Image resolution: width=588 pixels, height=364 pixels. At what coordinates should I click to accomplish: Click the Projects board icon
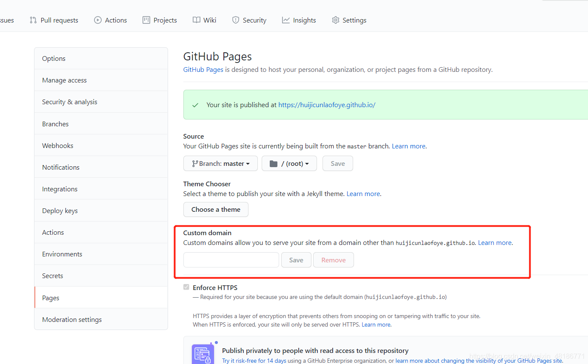[146, 20]
